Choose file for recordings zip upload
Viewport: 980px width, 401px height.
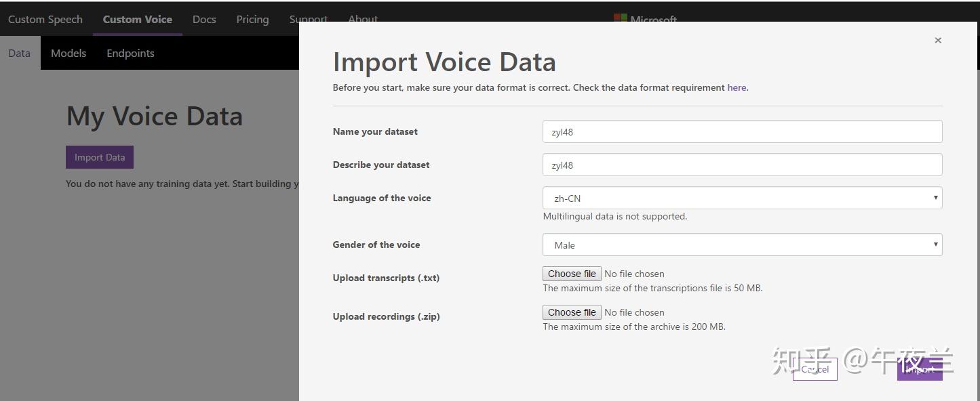point(572,312)
